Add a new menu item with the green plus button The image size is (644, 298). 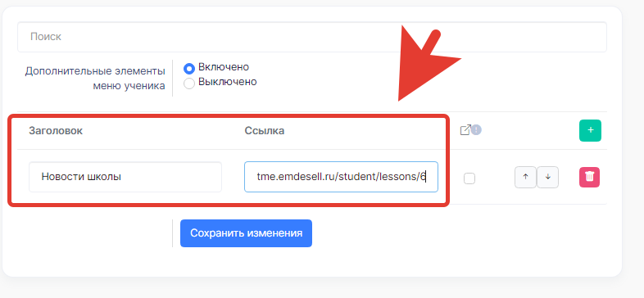[x=590, y=130]
